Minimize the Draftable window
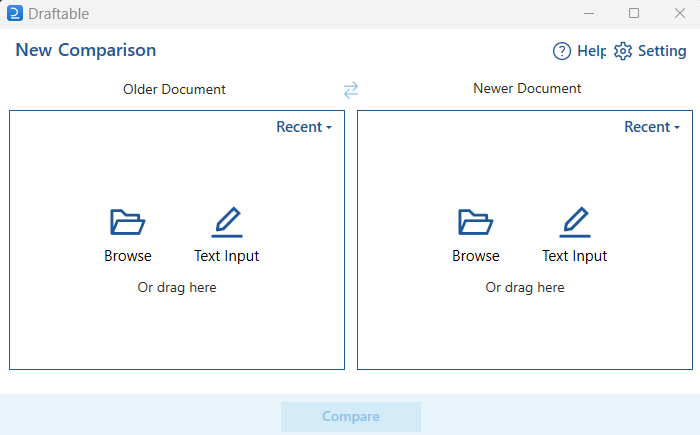Viewport: 700px width, 435px height. pyautogui.click(x=589, y=13)
